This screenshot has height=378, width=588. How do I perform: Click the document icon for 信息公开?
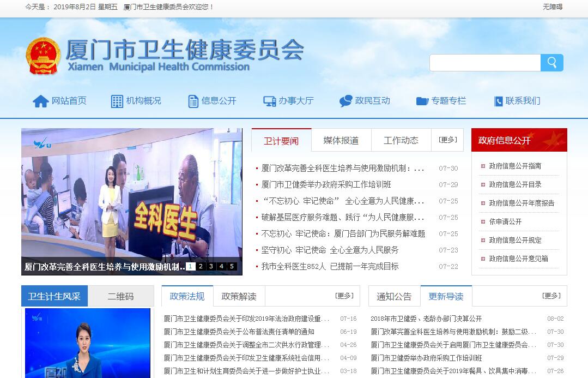coord(193,101)
